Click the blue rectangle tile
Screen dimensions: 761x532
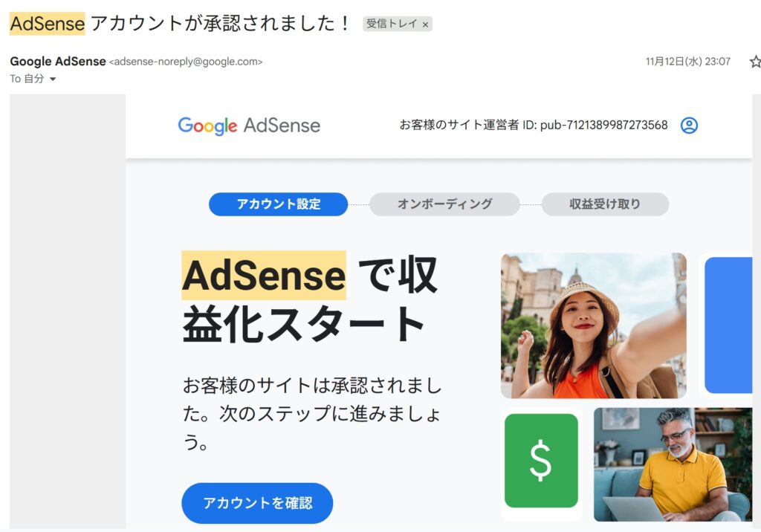tap(728, 325)
